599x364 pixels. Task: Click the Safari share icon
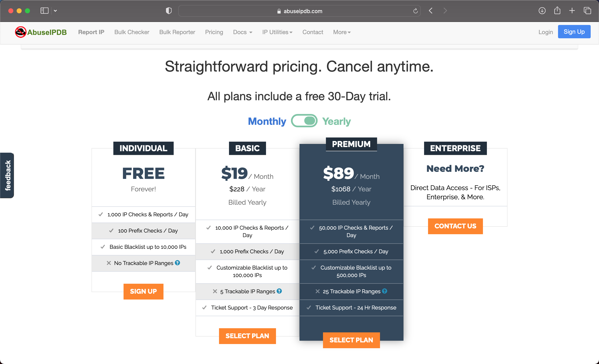(557, 11)
